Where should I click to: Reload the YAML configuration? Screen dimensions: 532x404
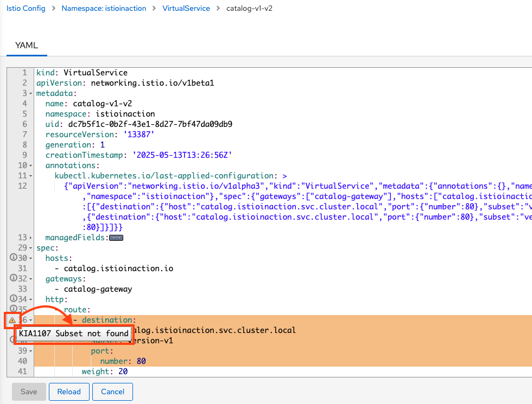(x=69, y=392)
